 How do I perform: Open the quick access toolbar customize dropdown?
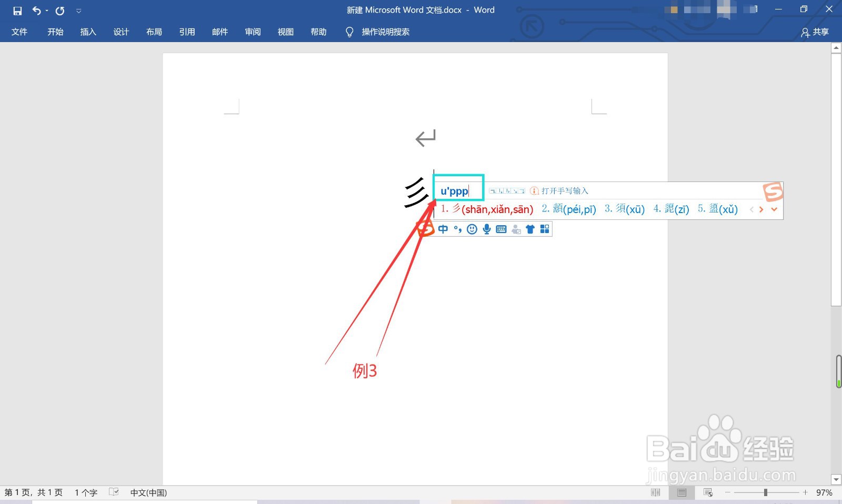coord(79,10)
